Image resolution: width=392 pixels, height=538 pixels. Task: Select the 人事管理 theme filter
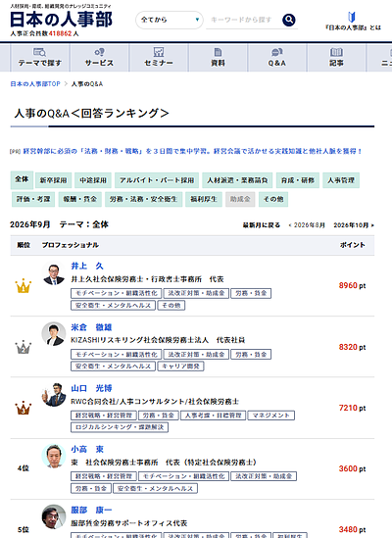pos(341,180)
